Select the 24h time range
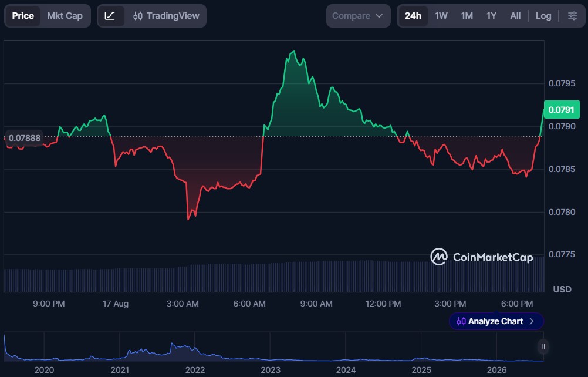588x377 pixels. (x=413, y=16)
